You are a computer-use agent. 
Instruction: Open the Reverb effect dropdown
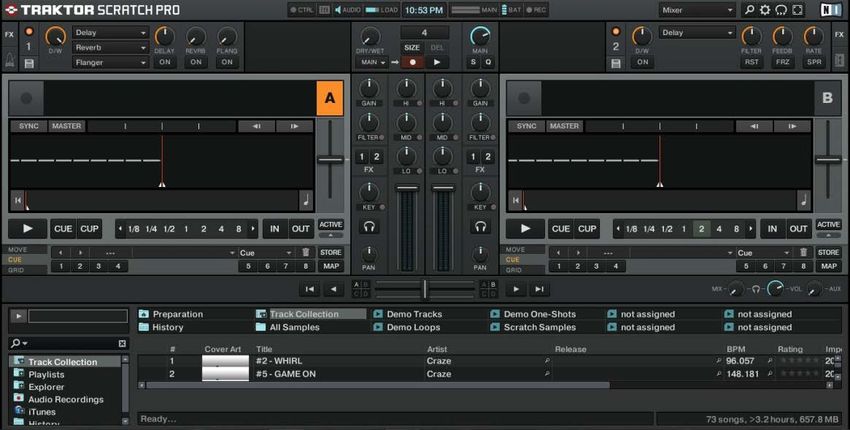pyautogui.click(x=110, y=48)
